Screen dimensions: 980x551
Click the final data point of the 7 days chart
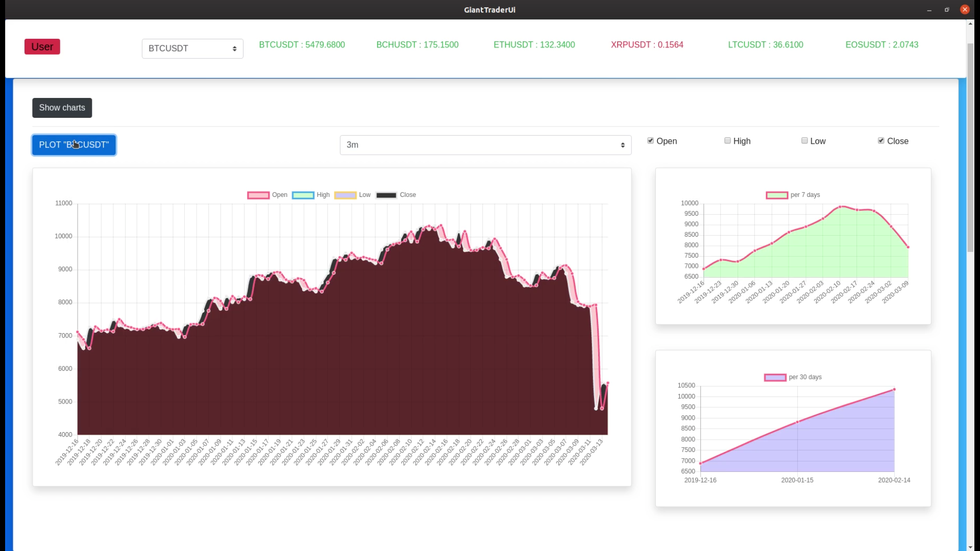(908, 247)
